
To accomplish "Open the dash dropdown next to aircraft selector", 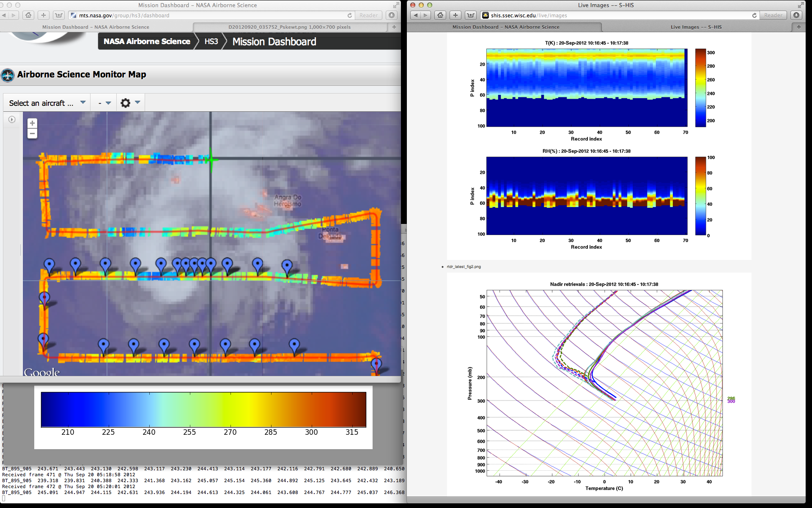I will pos(104,103).
